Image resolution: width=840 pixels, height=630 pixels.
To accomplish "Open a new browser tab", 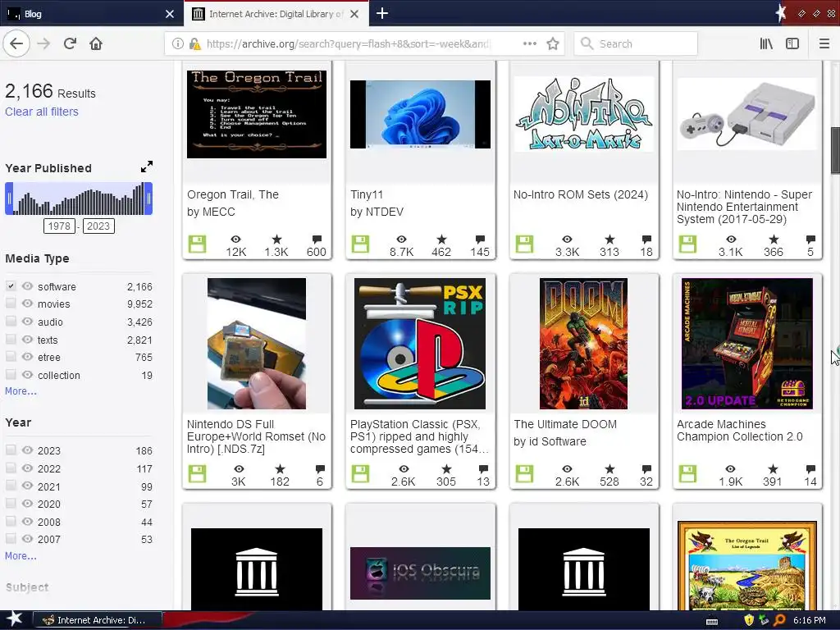I will point(382,13).
